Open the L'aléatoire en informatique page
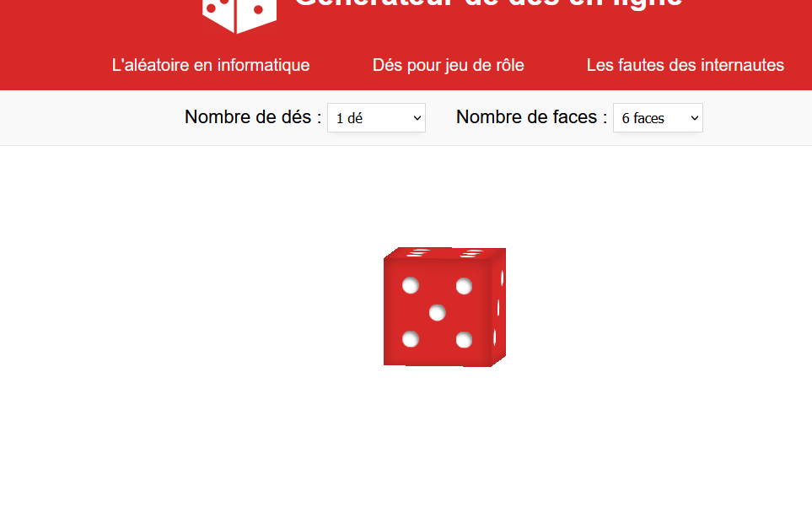812x518 pixels. click(211, 65)
